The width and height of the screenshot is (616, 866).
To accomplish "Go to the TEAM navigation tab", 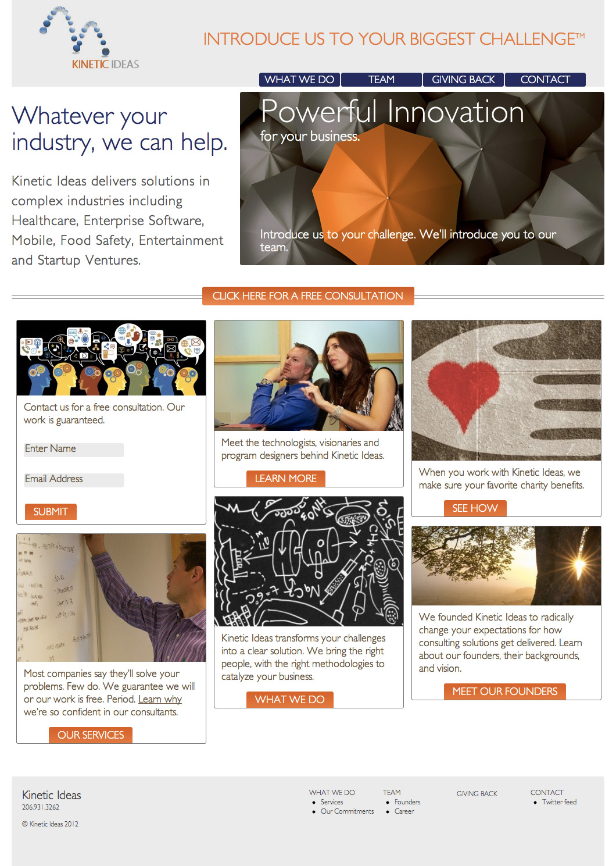I will [x=381, y=80].
